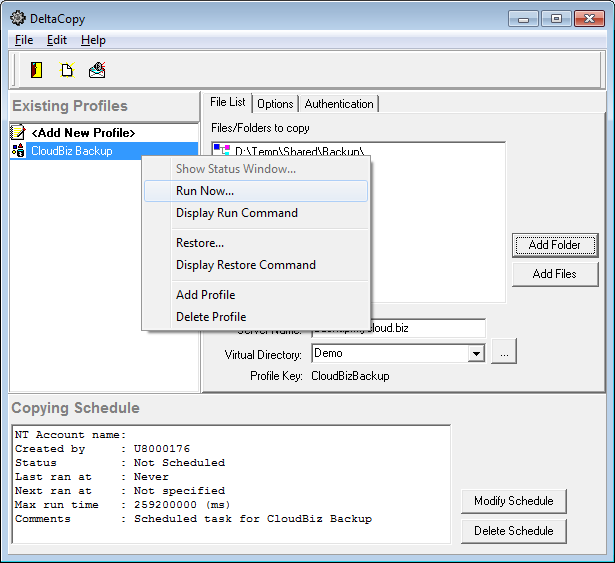Click the folder icon next to D:\Temp path
615x563 pixels.
[221, 152]
